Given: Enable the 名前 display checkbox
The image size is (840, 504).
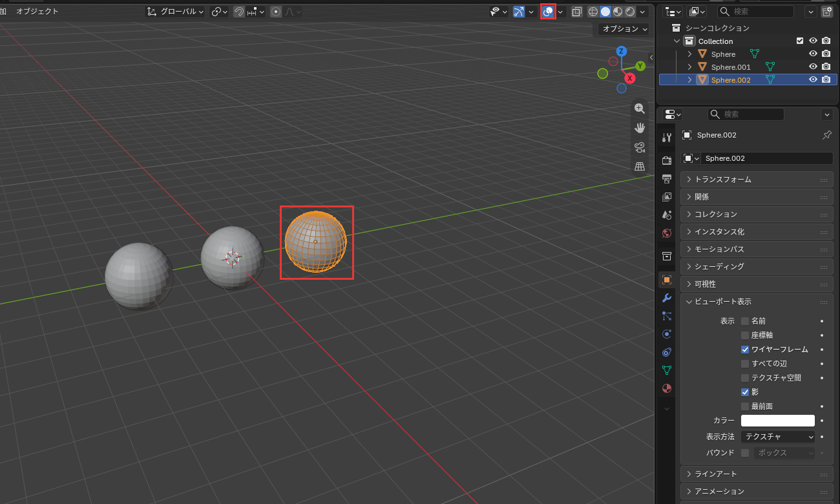Looking at the screenshot, I should tap(745, 321).
